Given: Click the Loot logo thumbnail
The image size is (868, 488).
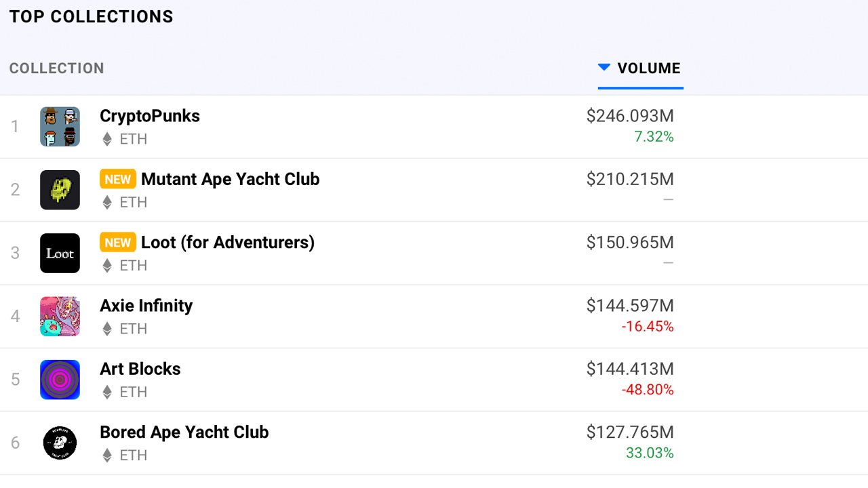Looking at the screenshot, I should click(x=60, y=253).
